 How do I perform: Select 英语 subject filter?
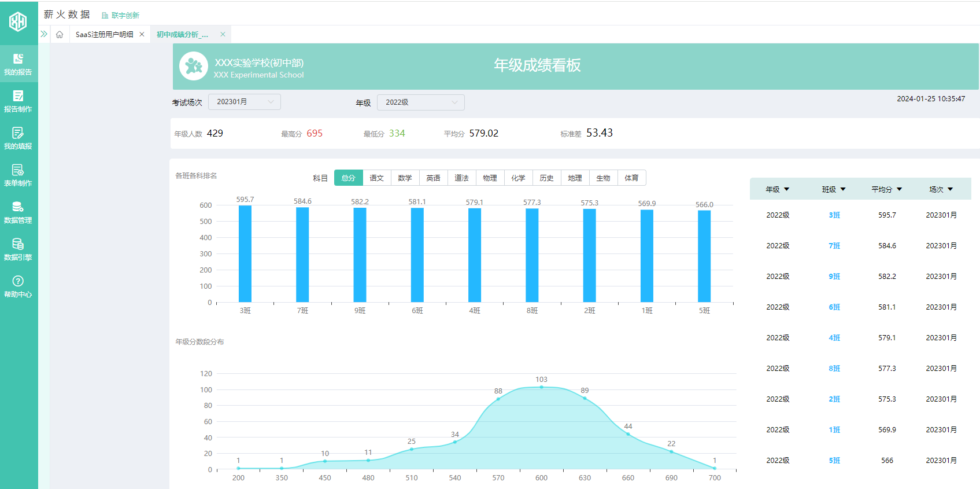click(x=434, y=178)
